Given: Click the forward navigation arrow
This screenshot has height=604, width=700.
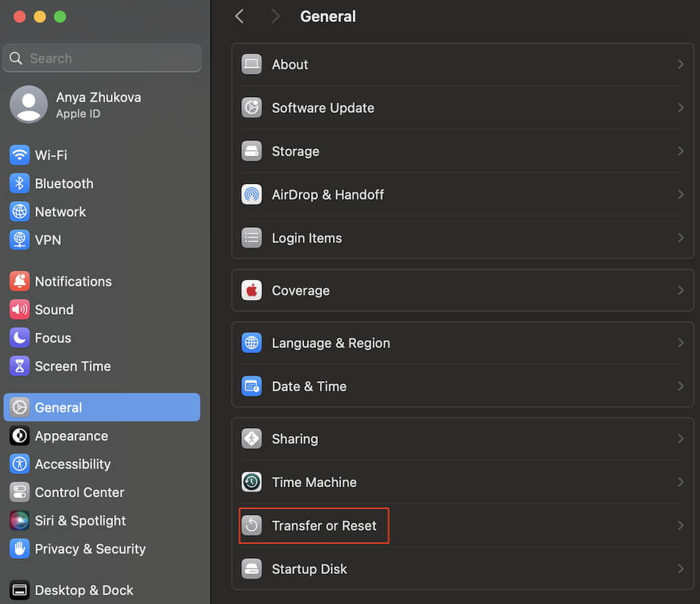Looking at the screenshot, I should coord(276,16).
